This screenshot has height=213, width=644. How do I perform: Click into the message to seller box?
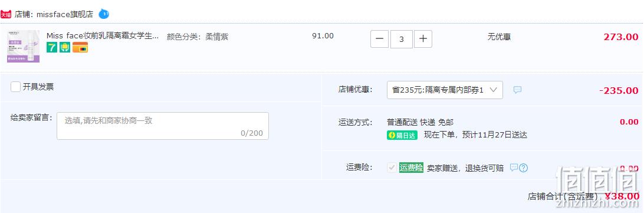point(163,126)
